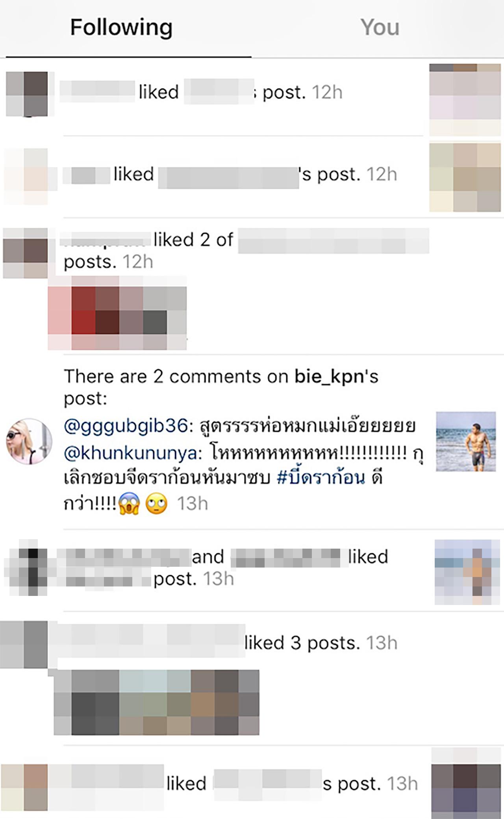Open the preview strip under 'liked 3 posts'
This screenshot has height=819, width=504.
point(157,702)
